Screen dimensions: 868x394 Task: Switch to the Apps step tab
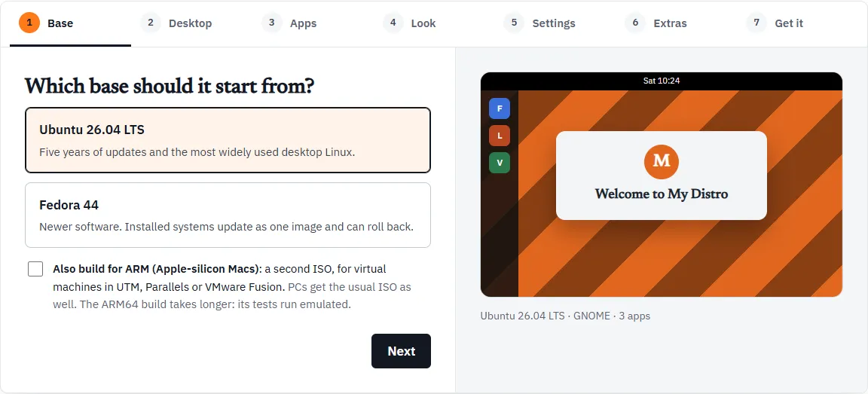coord(313,23)
